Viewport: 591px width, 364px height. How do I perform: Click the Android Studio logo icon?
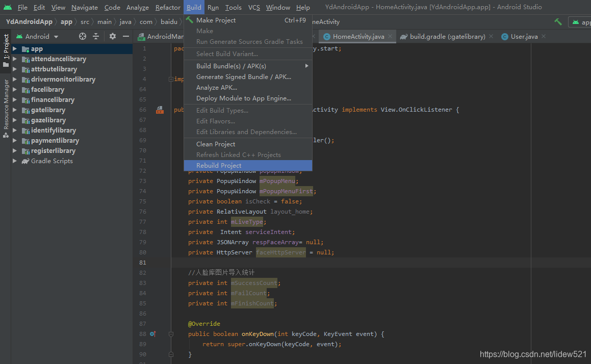[8, 7]
